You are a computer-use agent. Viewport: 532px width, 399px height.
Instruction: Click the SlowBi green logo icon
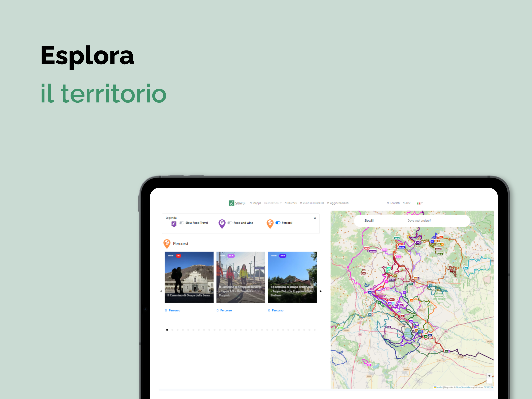click(231, 203)
